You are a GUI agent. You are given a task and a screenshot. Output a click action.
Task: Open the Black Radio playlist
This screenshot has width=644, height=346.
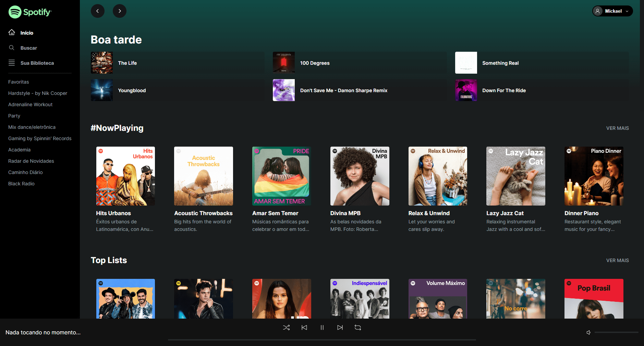click(21, 184)
